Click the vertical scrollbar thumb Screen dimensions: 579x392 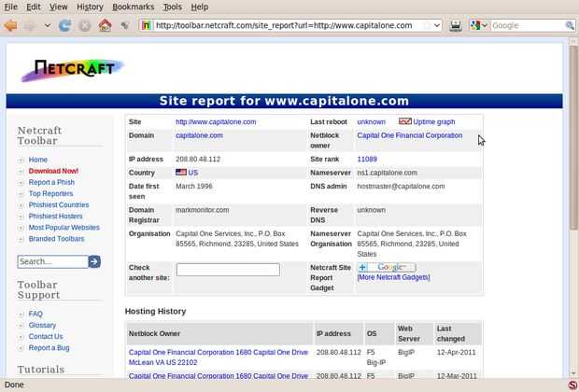tap(573, 137)
